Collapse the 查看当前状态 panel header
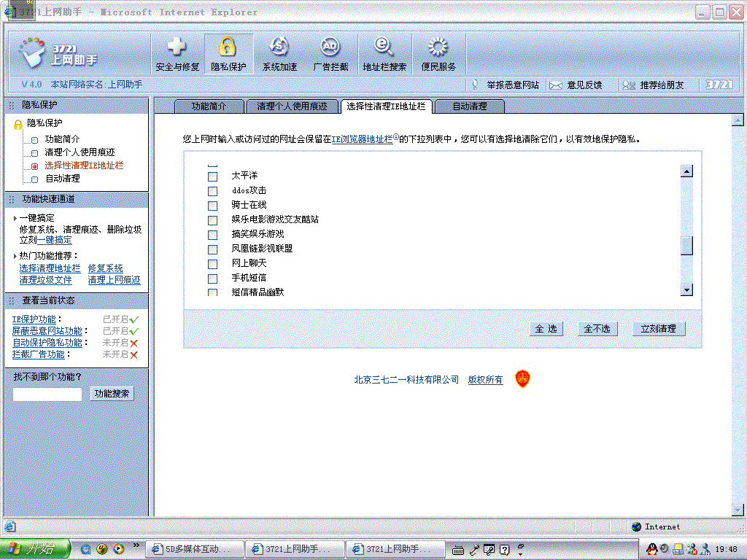747x560 pixels. (x=76, y=300)
